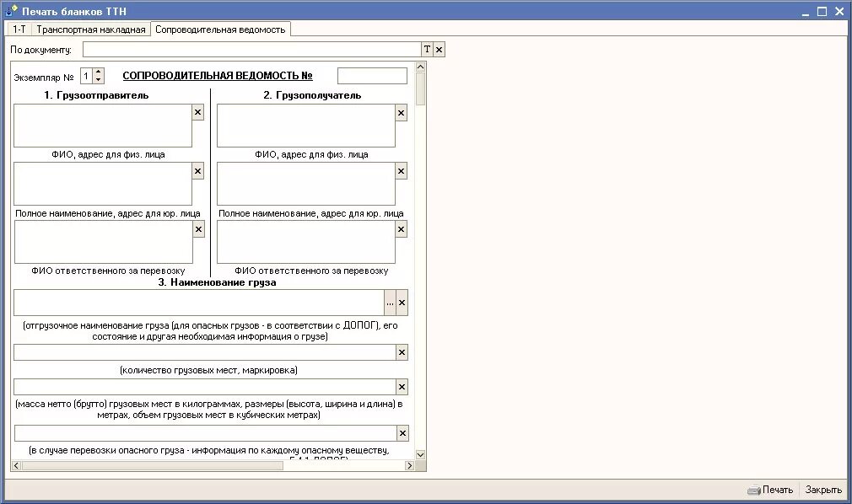The image size is (852, 504).
Task: Click Грузополучатель ФИО ответственного за перевозку box
Action: point(306,242)
